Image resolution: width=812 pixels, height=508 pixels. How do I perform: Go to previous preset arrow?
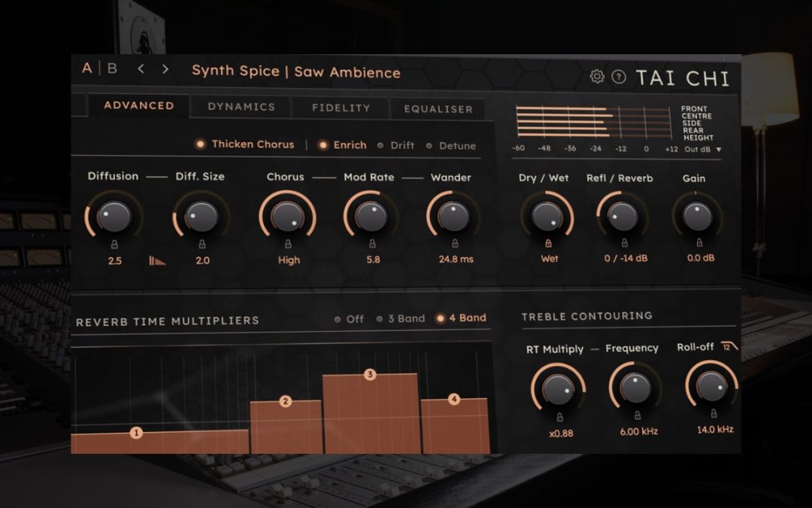[x=141, y=69]
